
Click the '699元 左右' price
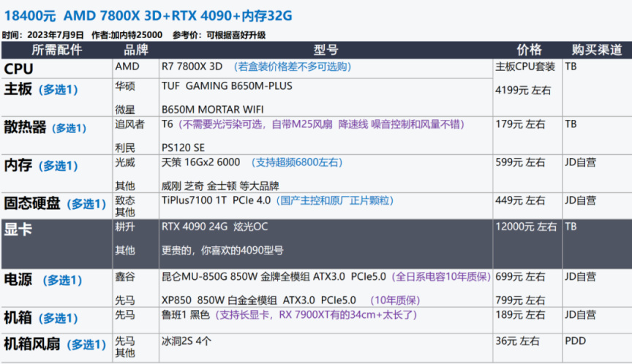(x=520, y=276)
